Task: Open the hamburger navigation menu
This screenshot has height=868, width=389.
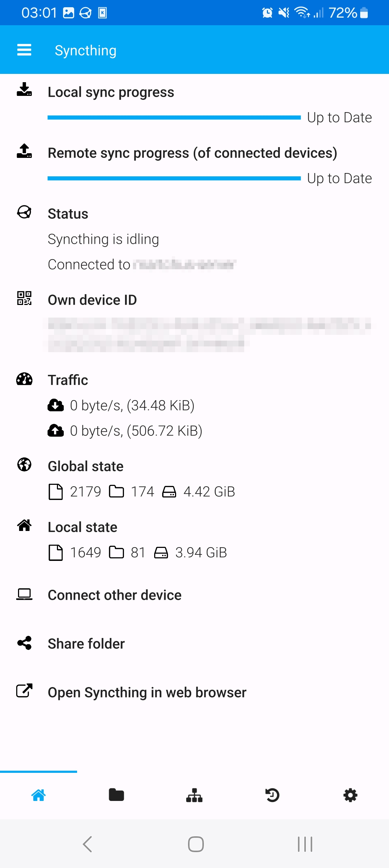Action: point(24,50)
